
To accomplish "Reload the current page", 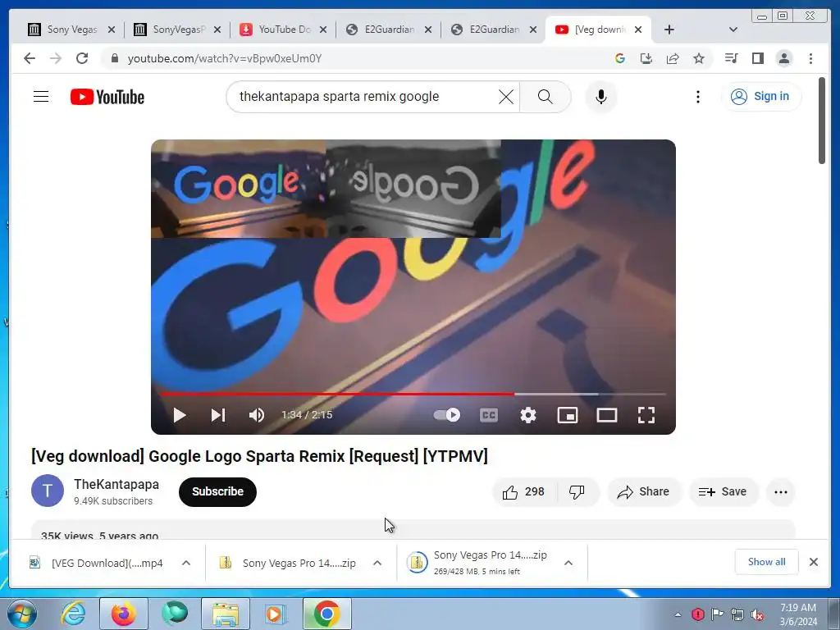I will pos(82,58).
